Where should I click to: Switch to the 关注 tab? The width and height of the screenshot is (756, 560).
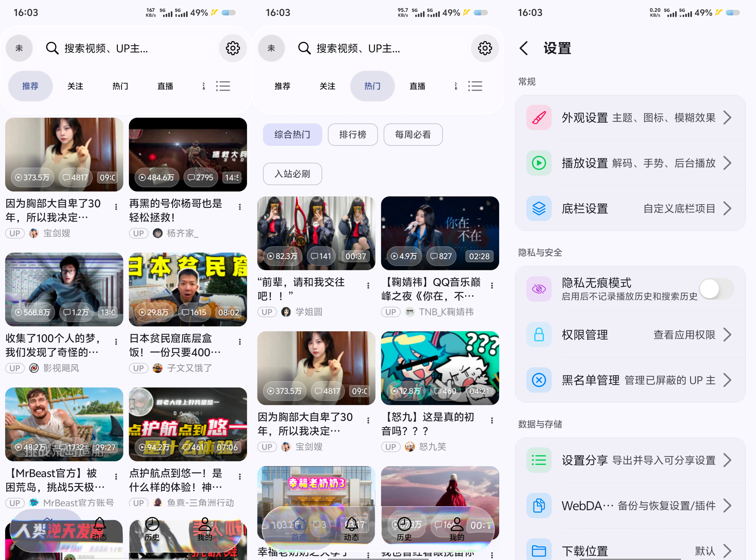75,86
